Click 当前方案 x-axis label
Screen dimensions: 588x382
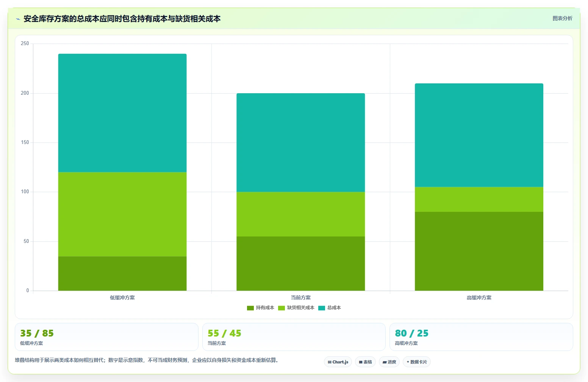(x=301, y=298)
